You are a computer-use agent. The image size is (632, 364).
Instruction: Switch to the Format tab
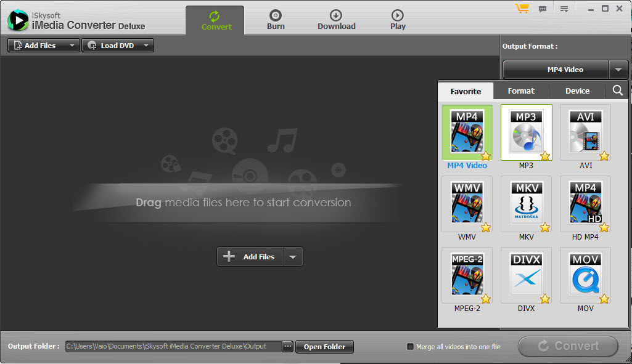(521, 91)
